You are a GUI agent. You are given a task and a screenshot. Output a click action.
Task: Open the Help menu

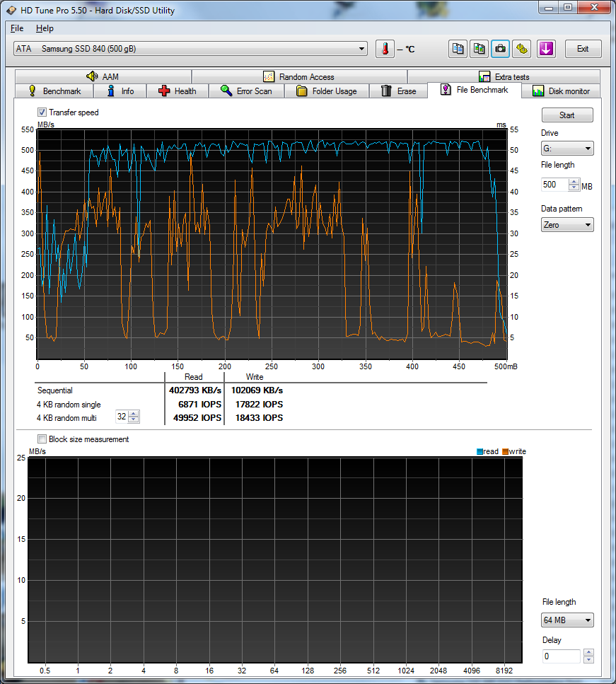[x=45, y=28]
